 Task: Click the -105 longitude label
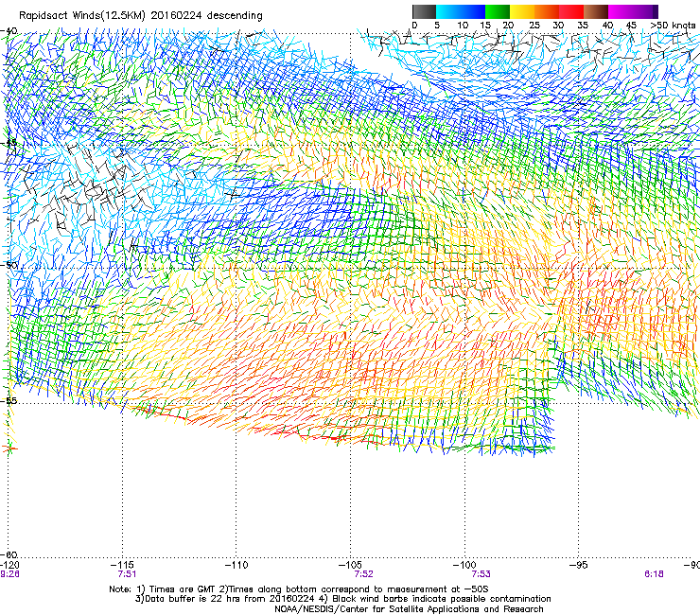[350, 565]
